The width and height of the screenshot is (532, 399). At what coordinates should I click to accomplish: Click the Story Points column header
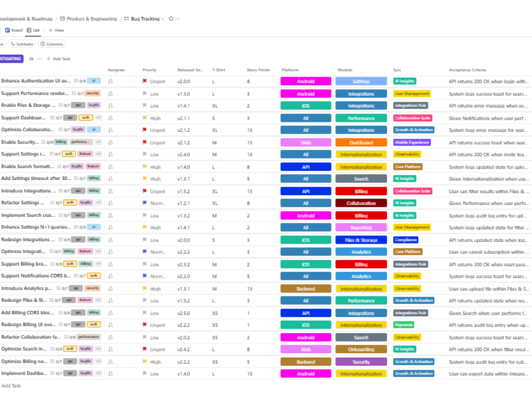coord(258,70)
